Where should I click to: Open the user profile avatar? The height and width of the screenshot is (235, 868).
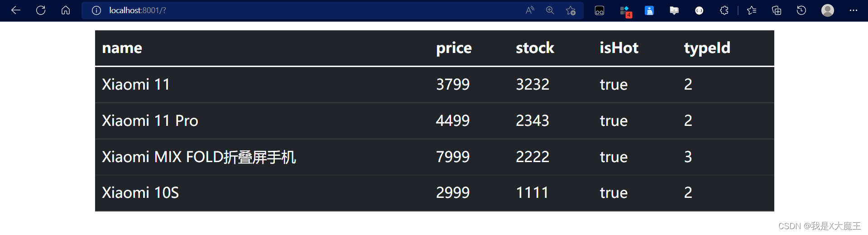point(828,10)
